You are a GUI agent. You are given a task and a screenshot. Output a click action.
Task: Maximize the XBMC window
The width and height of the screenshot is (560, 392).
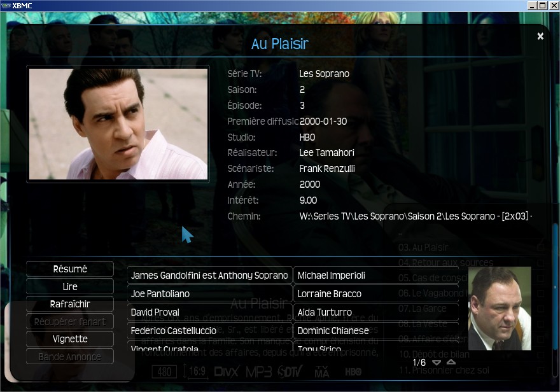click(542, 5)
